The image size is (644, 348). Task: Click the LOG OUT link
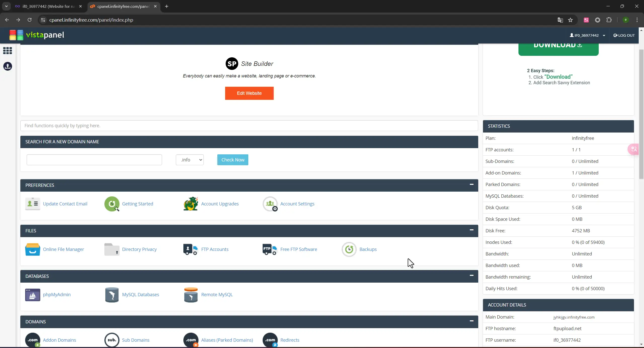(x=624, y=35)
